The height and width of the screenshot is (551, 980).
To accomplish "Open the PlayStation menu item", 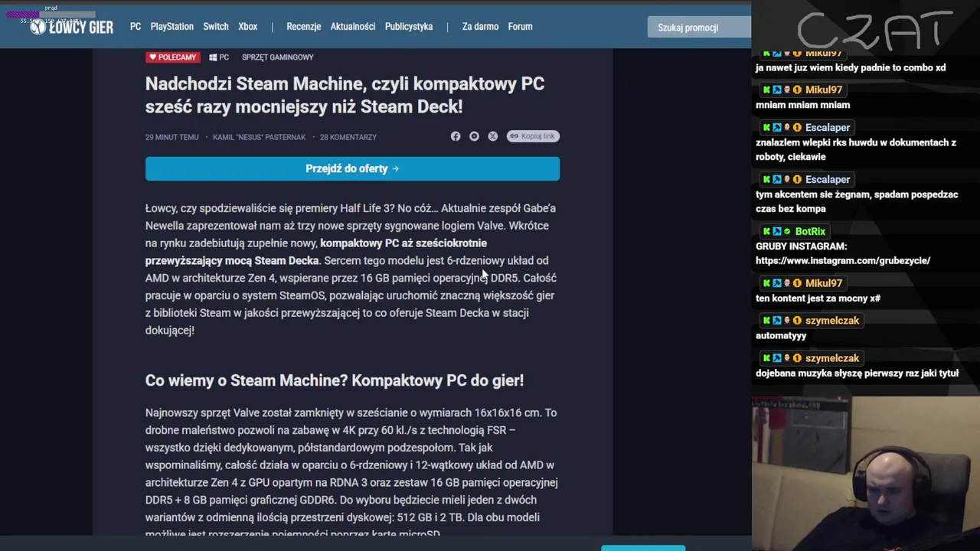I will (172, 26).
